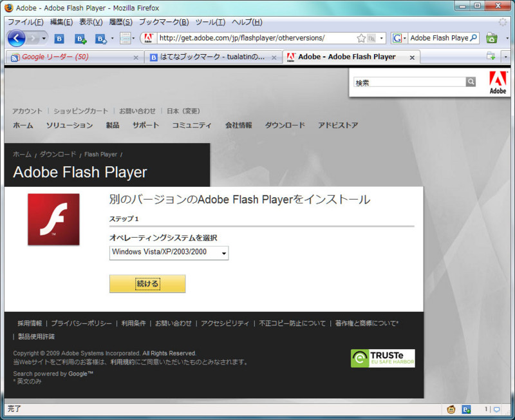Image resolution: width=515 pixels, height=420 pixels.
Task: Open the back/forward history dropdown arrow
Action: (x=44, y=39)
